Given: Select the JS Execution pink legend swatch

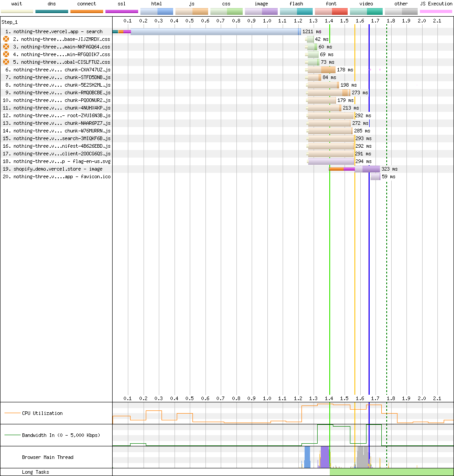Looking at the screenshot, I should [436, 12].
